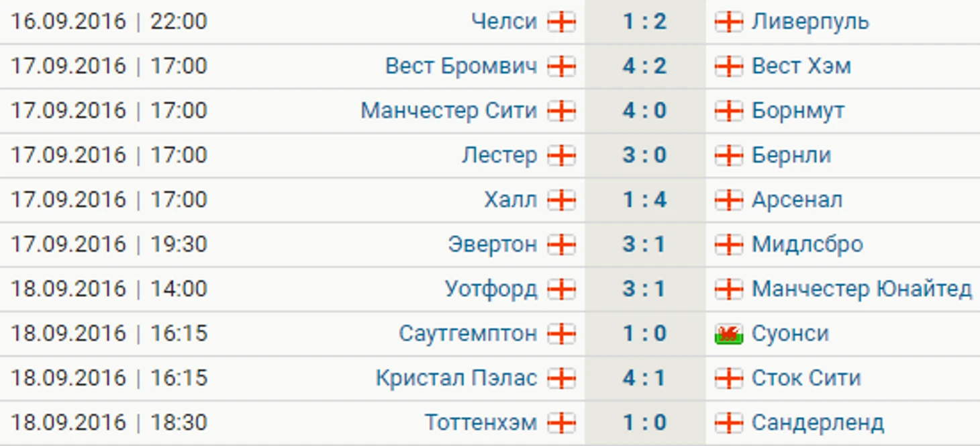This screenshot has height=446, width=980.
Task: Click the flag icon next to Арсенал
Action: [729, 200]
